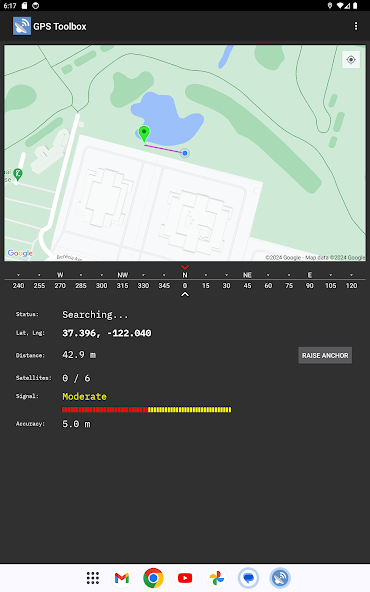This screenshot has height=592, width=370.
Task: Tap the blue current location dot
Action: [185, 153]
